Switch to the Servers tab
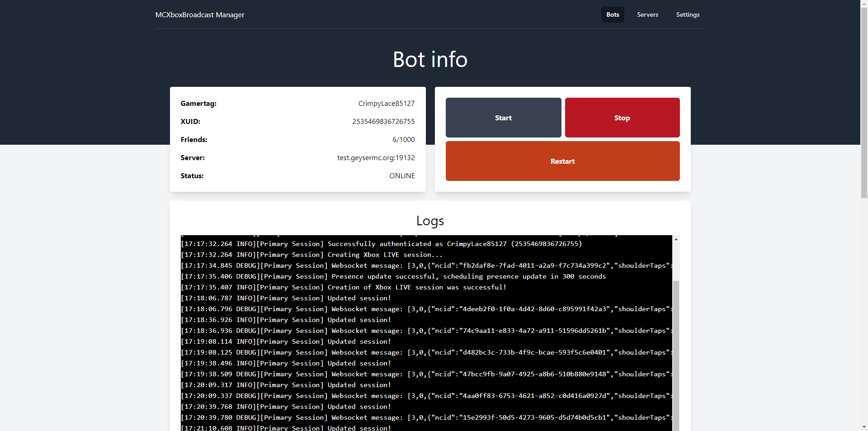 pyautogui.click(x=647, y=14)
